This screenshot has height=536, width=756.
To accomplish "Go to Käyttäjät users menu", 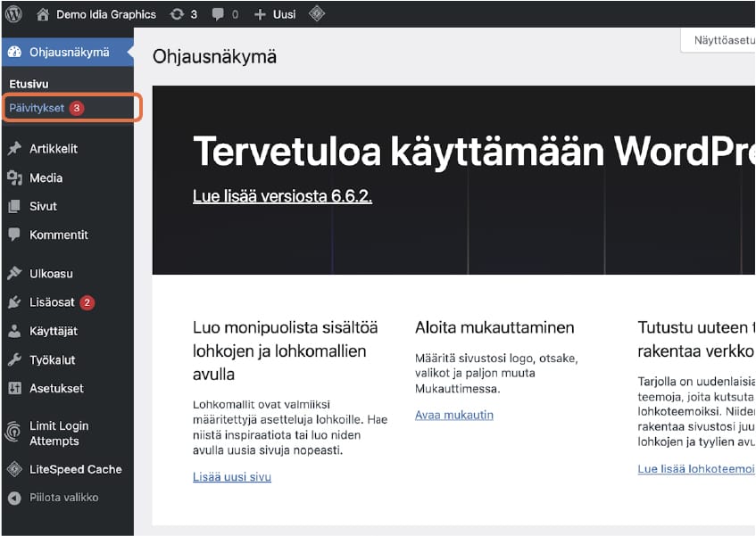I will click(54, 331).
